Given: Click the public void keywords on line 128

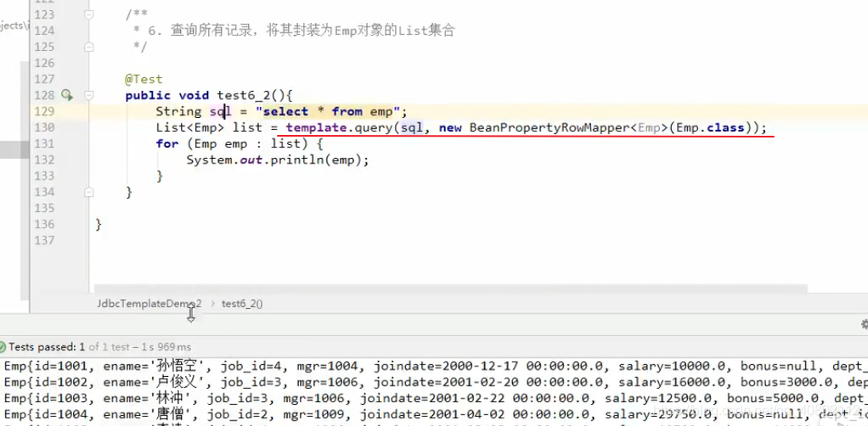Looking at the screenshot, I should pyautogui.click(x=166, y=96).
